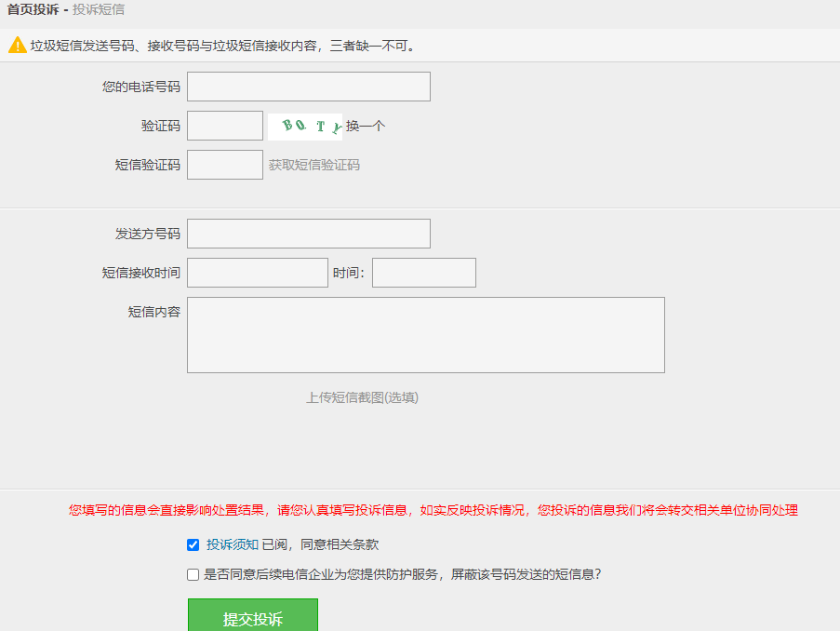840x631 pixels.
Task: Click the yellow warning triangle icon
Action: 17,44
